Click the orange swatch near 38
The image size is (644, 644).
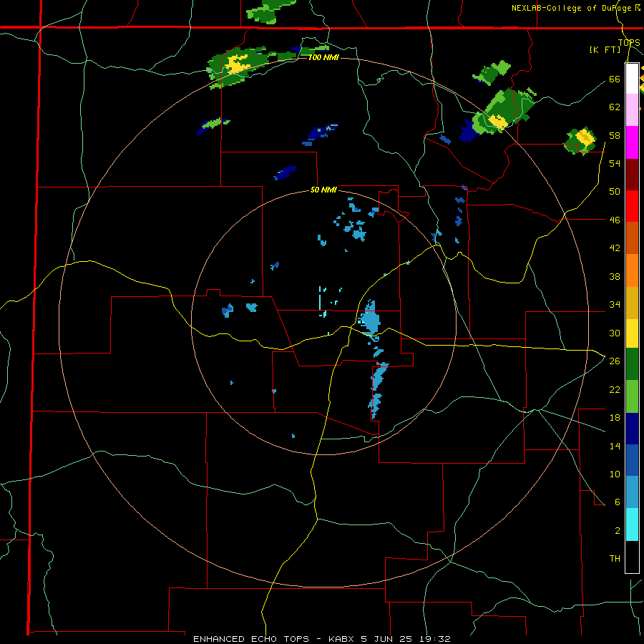click(632, 270)
